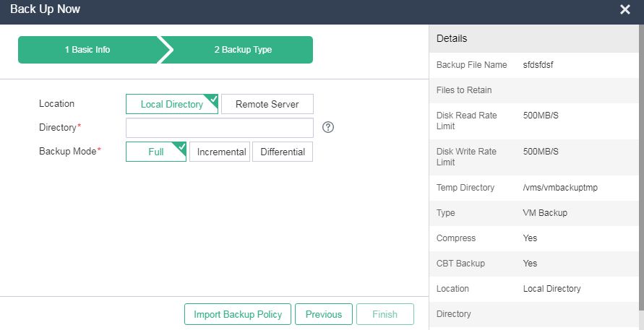The height and width of the screenshot is (330, 644).
Task: Go back with the Previous button
Action: click(324, 314)
